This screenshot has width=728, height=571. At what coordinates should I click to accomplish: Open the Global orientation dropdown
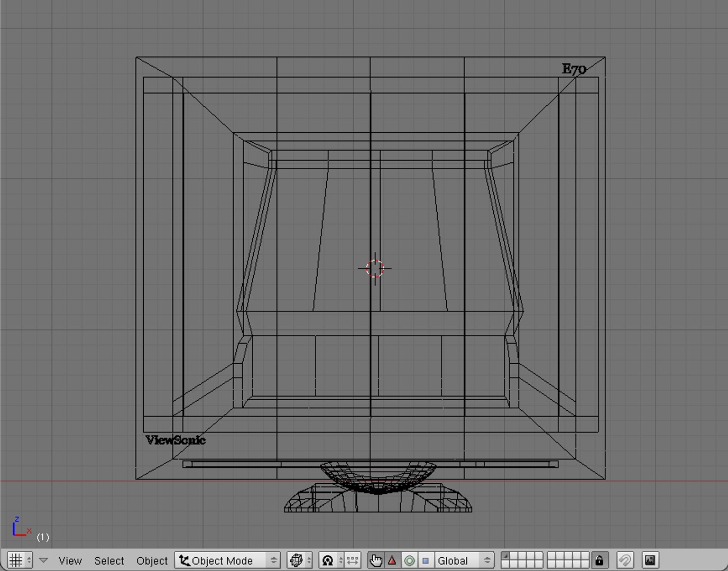tap(464, 560)
